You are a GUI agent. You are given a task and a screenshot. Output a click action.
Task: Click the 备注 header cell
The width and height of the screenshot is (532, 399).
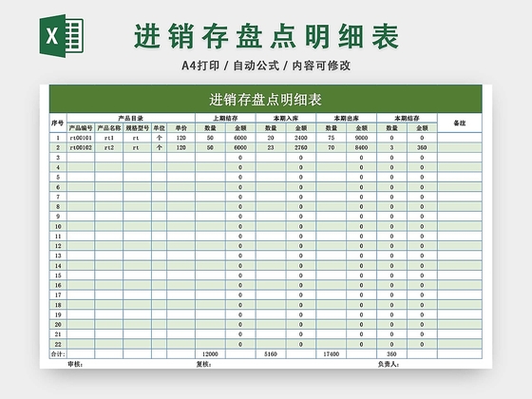[x=460, y=123]
